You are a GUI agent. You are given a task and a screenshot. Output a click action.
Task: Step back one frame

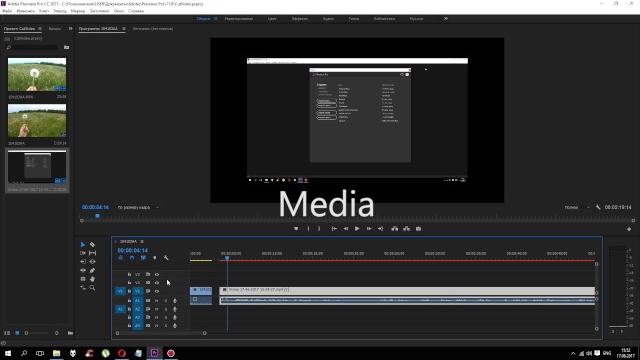(x=345, y=229)
